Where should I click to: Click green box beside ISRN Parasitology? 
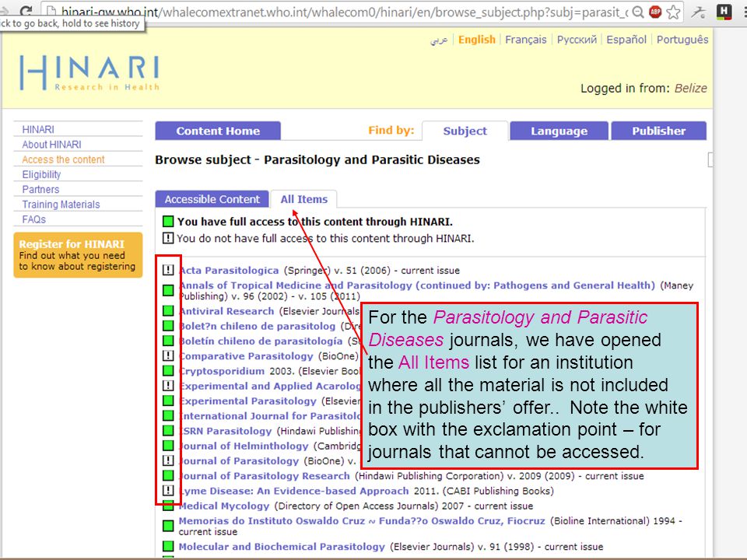[x=168, y=430]
